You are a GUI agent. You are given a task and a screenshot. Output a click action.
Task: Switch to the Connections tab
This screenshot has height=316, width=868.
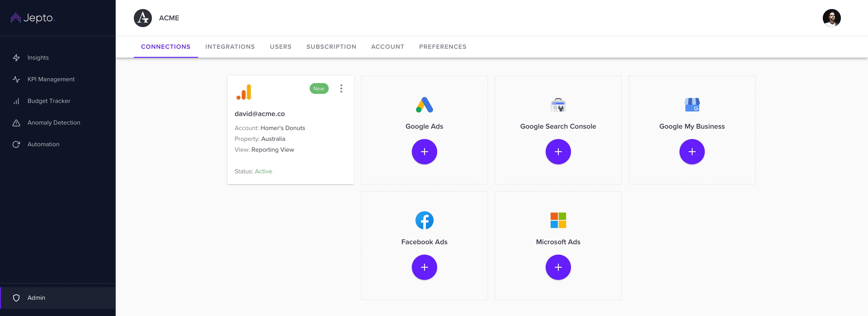pos(166,47)
